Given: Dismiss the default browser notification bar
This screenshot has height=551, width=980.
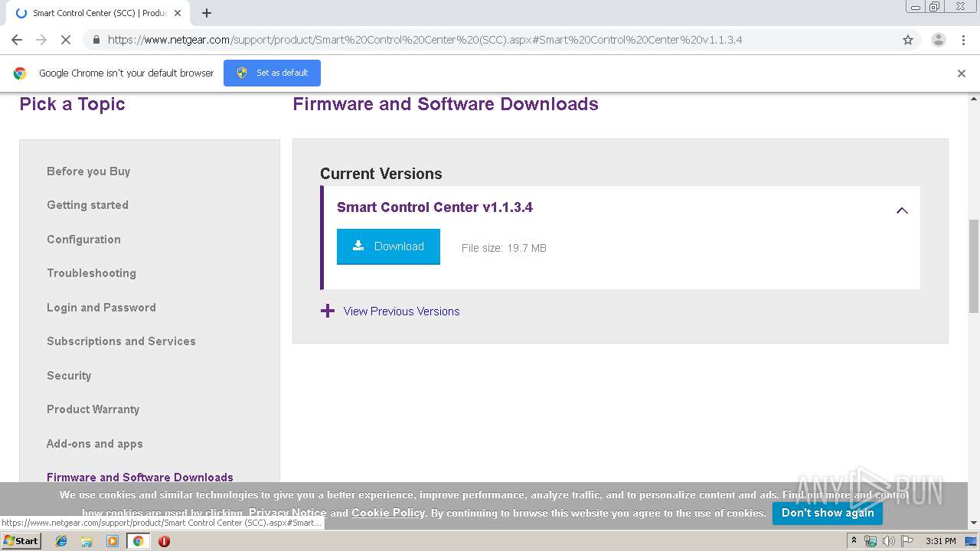Looking at the screenshot, I should [x=962, y=73].
